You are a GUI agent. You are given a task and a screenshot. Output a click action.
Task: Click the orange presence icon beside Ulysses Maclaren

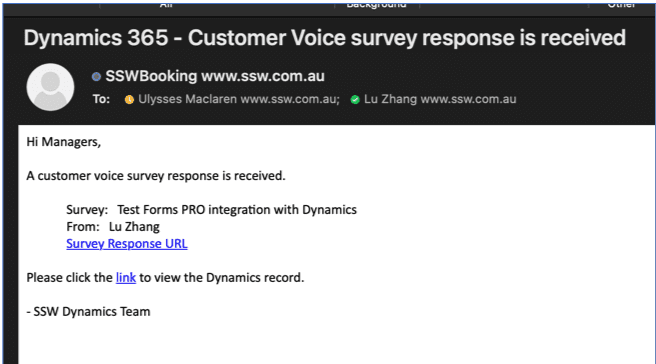coord(129,100)
